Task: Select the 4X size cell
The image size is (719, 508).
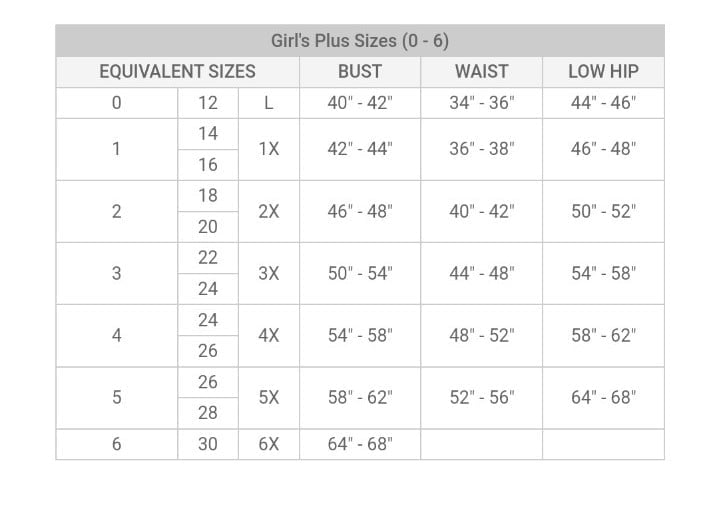Action: coord(269,335)
